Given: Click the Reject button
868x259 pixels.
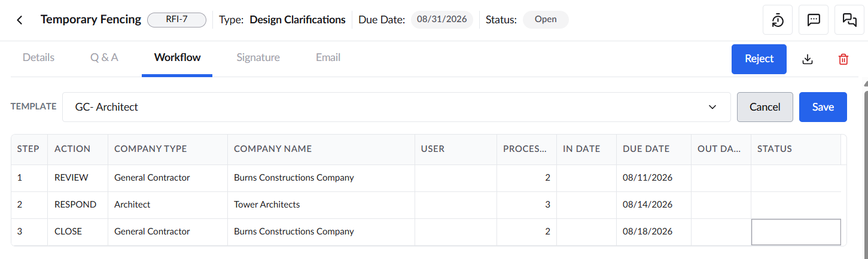Looking at the screenshot, I should coord(759,59).
